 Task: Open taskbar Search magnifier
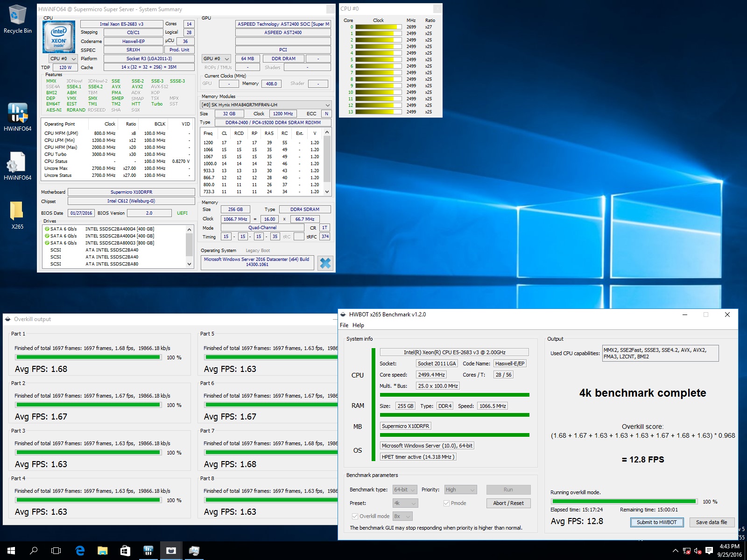tap(34, 551)
